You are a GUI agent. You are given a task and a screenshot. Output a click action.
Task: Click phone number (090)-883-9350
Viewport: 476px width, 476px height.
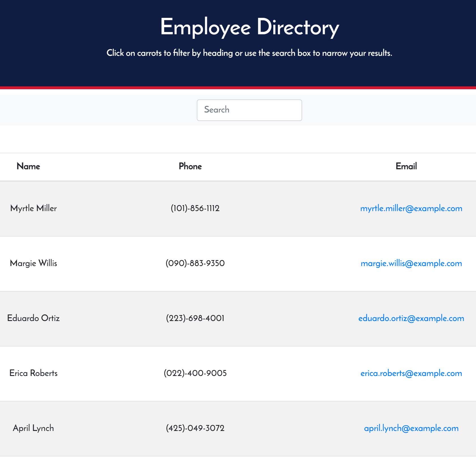coord(195,263)
